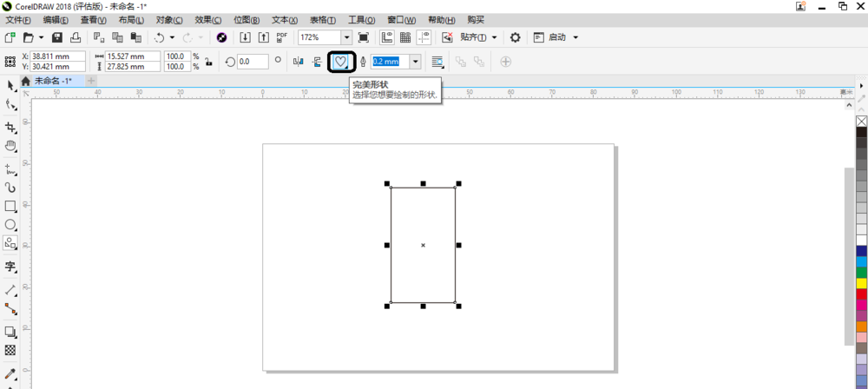Image resolution: width=868 pixels, height=389 pixels.
Task: Select the Ellipse tool
Action: point(10,224)
